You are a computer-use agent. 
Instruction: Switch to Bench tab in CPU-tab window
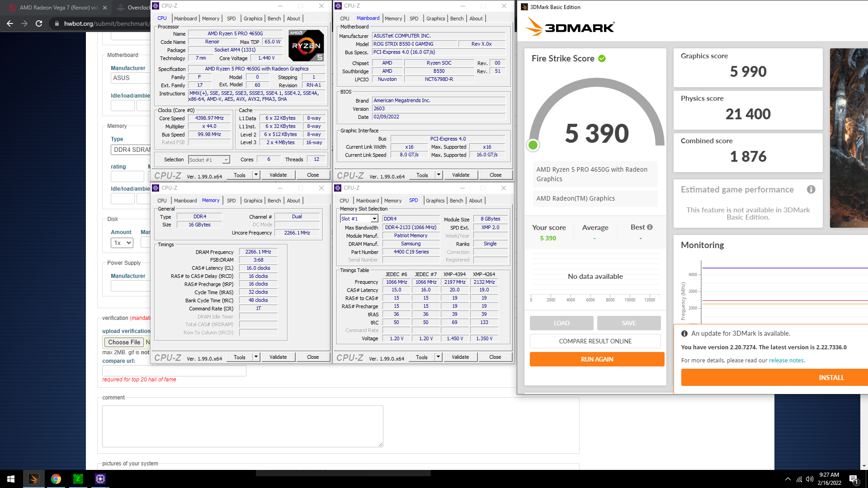tap(274, 19)
